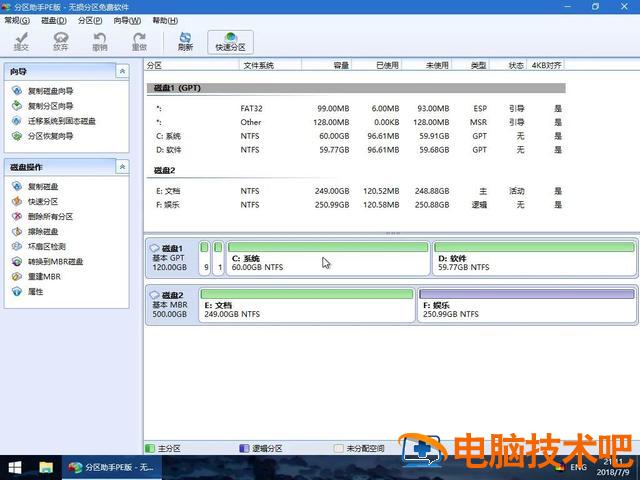The image size is (640, 480).
Task: Open the 磁盘(D) dropdown menu
Action: [54, 20]
